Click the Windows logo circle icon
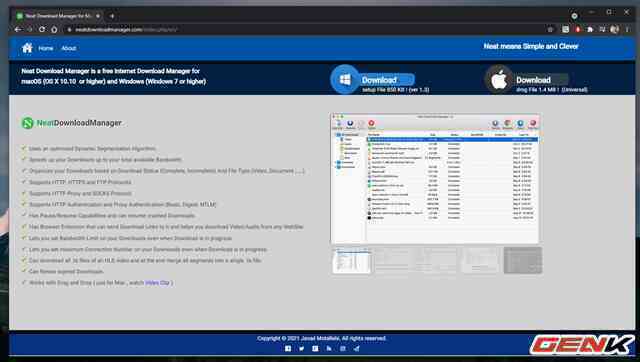Screen dimensions: 640x362 [345, 79]
